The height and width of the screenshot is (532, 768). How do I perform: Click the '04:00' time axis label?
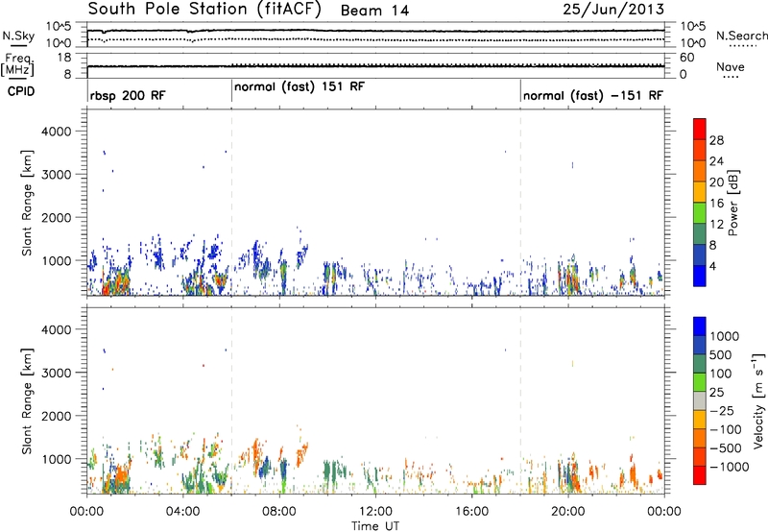point(183,512)
